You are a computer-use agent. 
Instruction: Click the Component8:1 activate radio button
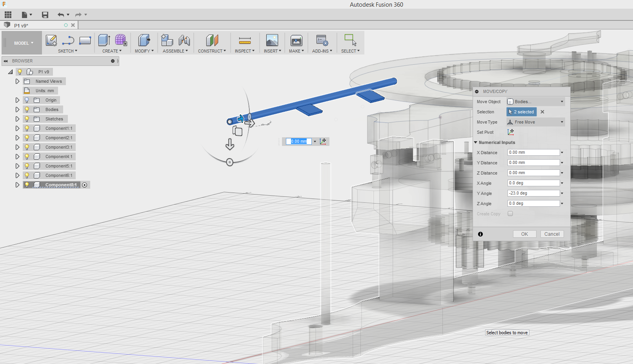coord(85,185)
